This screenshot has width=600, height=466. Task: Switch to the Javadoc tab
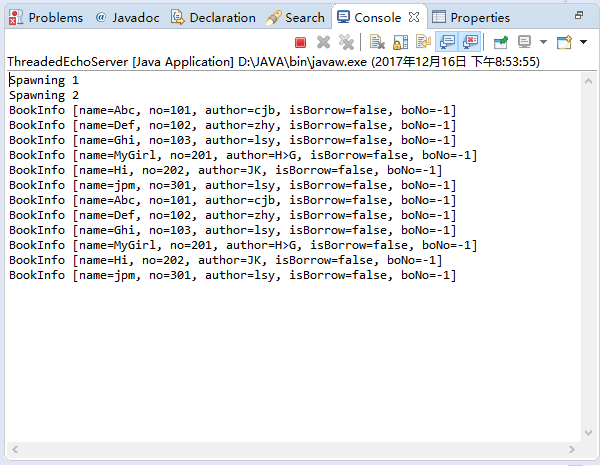coord(127,18)
